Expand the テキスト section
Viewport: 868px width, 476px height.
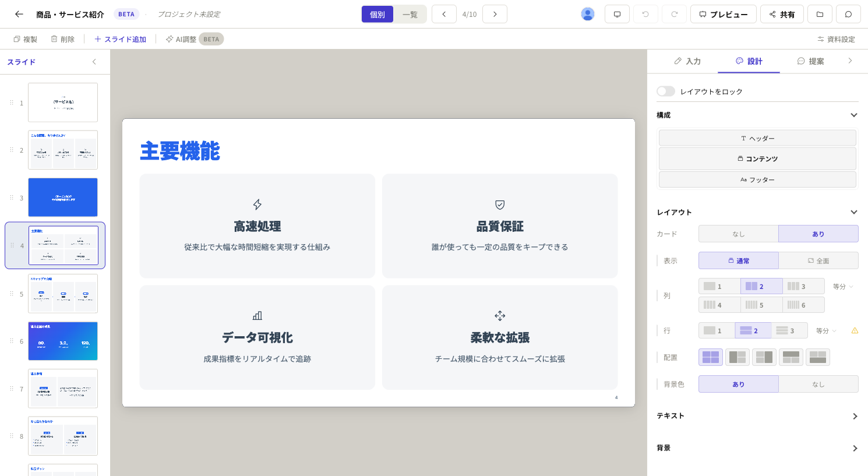(x=855, y=416)
